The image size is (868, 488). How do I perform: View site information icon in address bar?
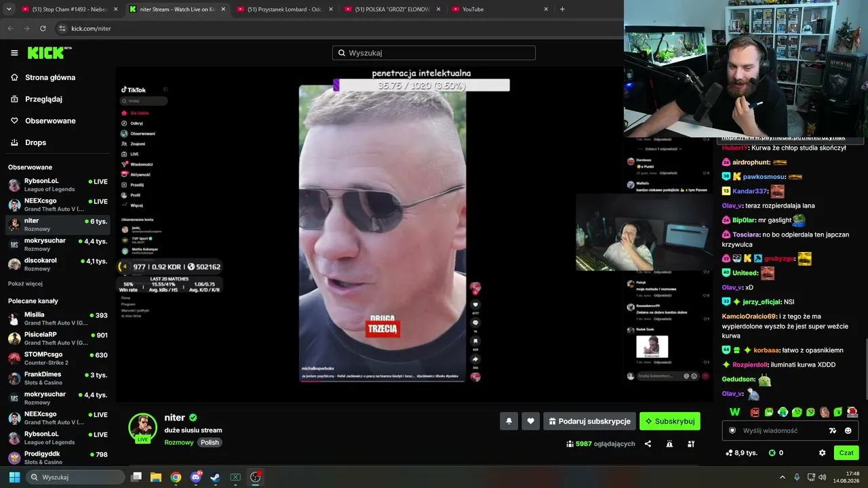point(62,28)
